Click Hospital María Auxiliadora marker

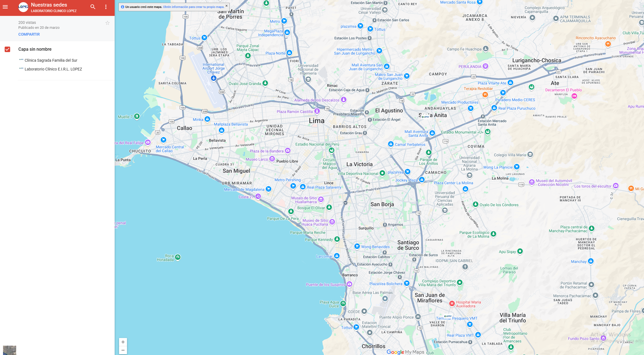pyautogui.click(x=452, y=303)
